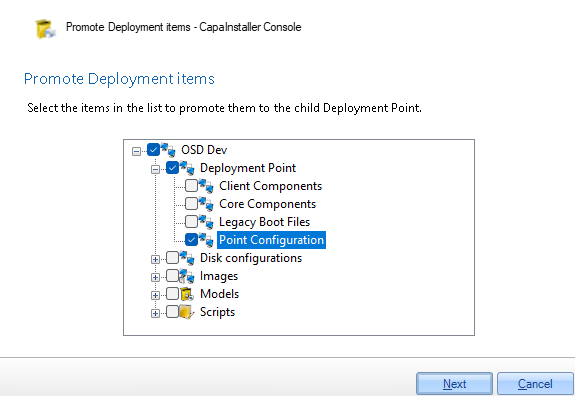Click the Point Configuration item icon
The height and width of the screenshot is (396, 575).
pyautogui.click(x=206, y=240)
